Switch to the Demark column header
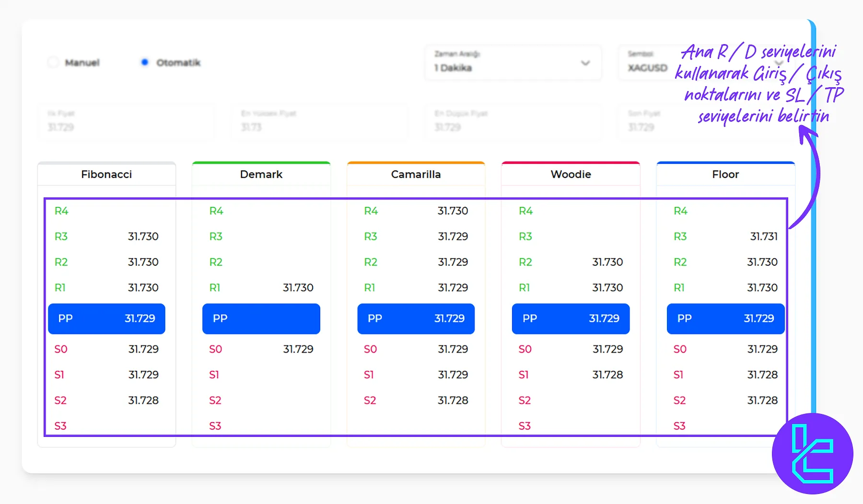863x504 pixels. coord(261,174)
